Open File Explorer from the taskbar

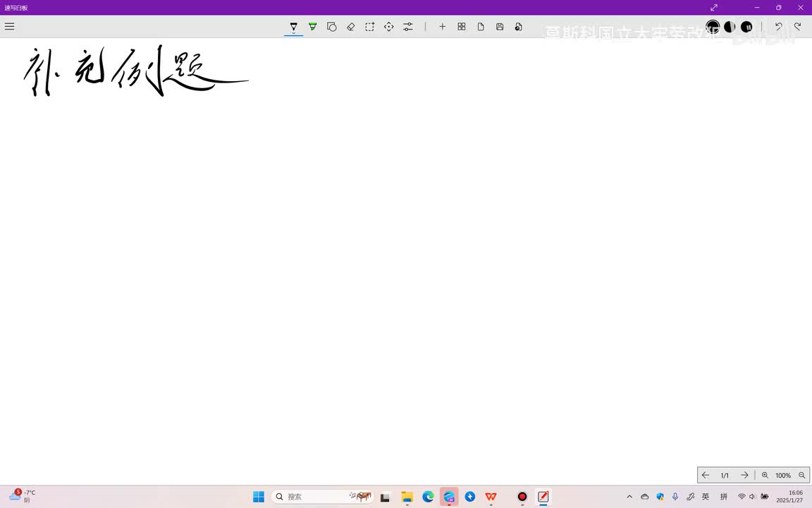click(407, 497)
